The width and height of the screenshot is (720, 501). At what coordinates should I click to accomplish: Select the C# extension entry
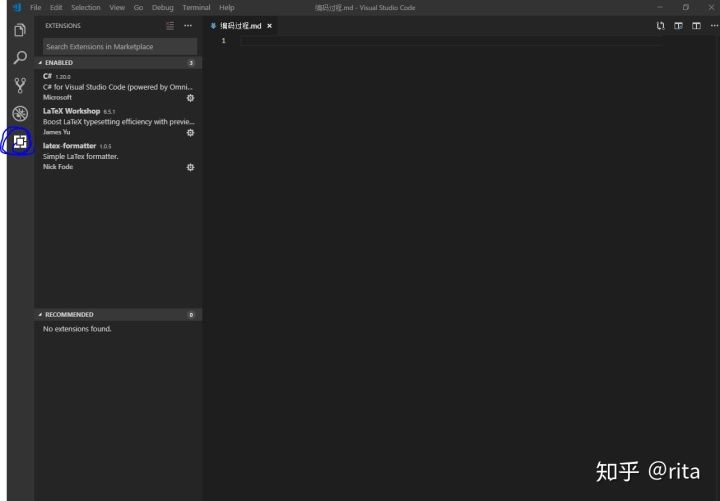pyautogui.click(x=118, y=87)
